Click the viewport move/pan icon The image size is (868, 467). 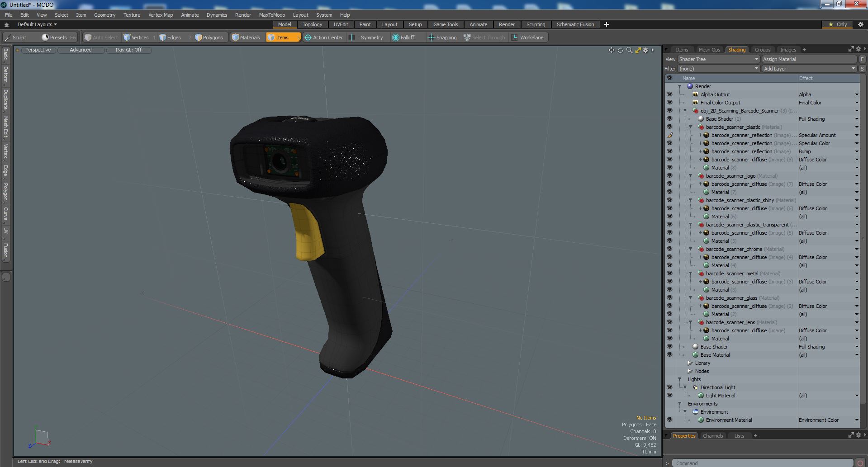611,50
